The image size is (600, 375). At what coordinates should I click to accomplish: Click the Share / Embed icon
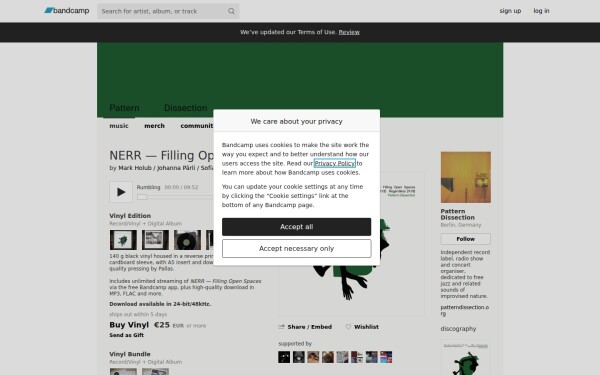tap(281, 327)
